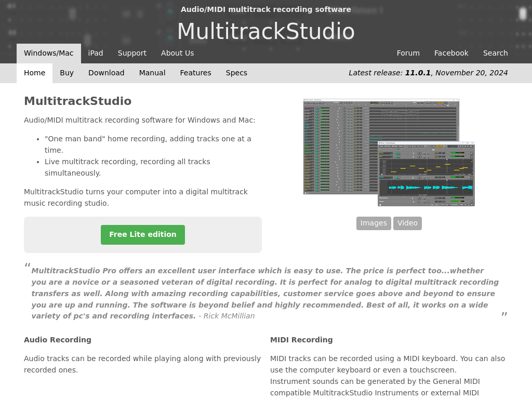The height and width of the screenshot is (399, 532).
Task: View the Features page
Action: (x=195, y=73)
